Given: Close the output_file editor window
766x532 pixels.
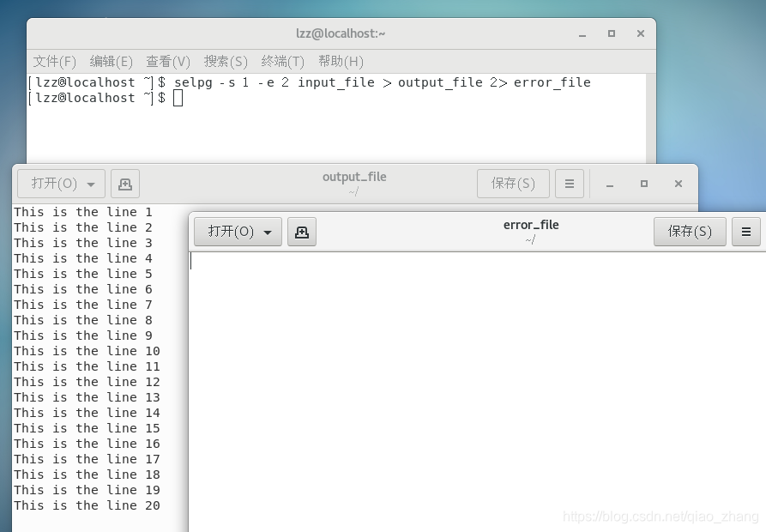Looking at the screenshot, I should tap(678, 184).
